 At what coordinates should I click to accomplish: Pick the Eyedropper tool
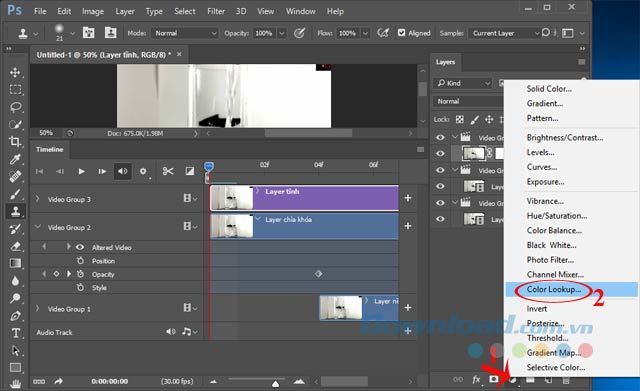pyautogui.click(x=15, y=158)
